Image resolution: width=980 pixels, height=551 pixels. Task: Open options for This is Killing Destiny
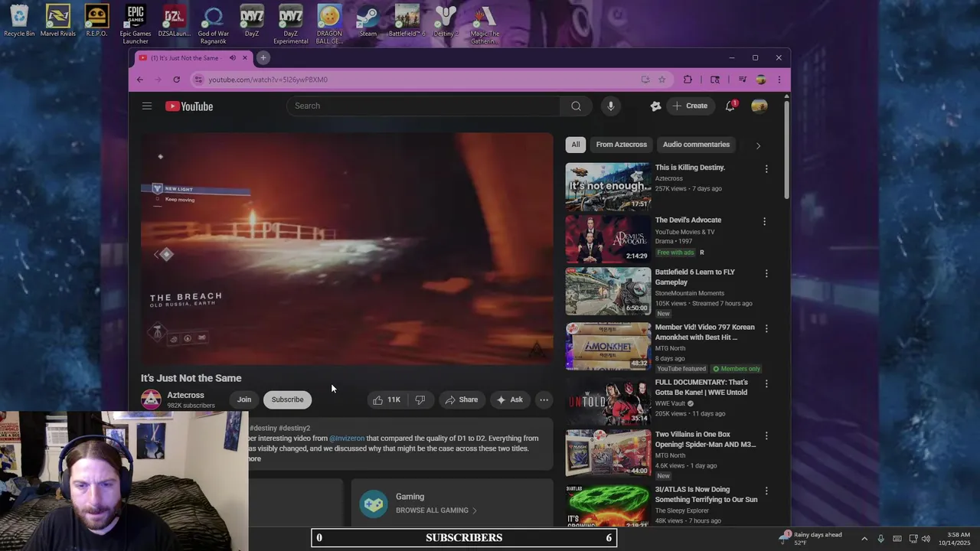(x=766, y=168)
